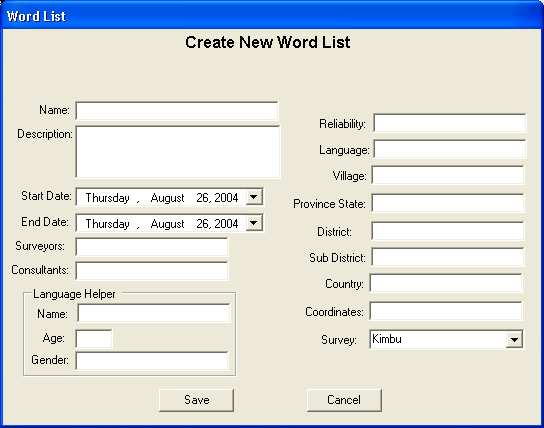The width and height of the screenshot is (544, 428).
Task: Click the Country input field
Action: [446, 283]
